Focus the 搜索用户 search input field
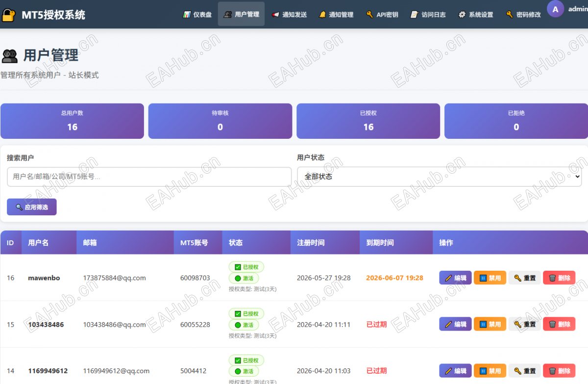588x384 pixels. click(149, 177)
